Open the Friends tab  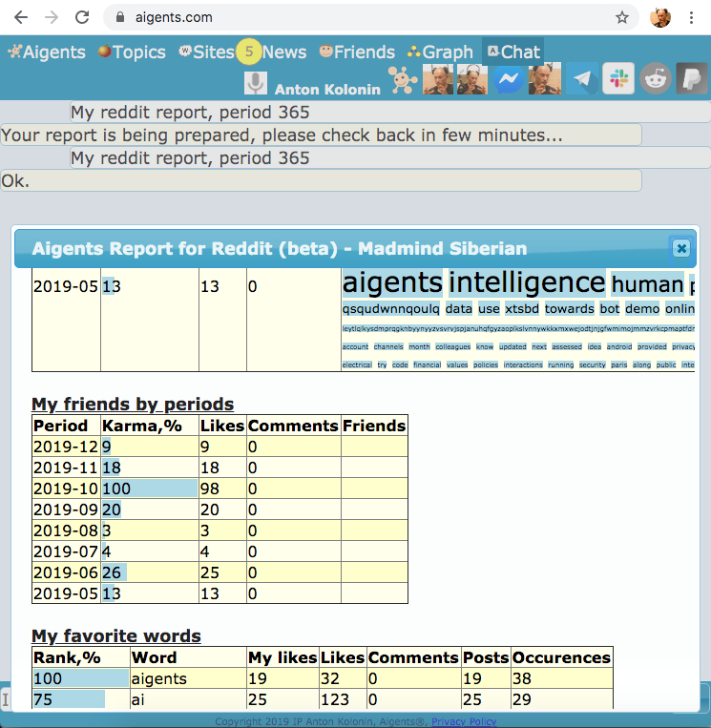(x=357, y=52)
